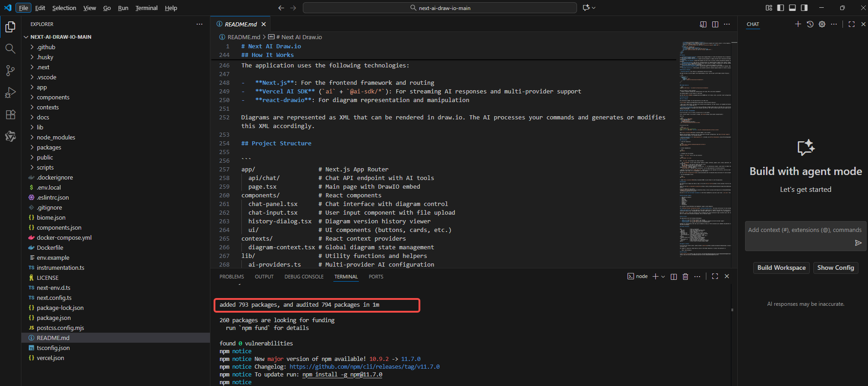Split the terminal

click(x=674, y=276)
